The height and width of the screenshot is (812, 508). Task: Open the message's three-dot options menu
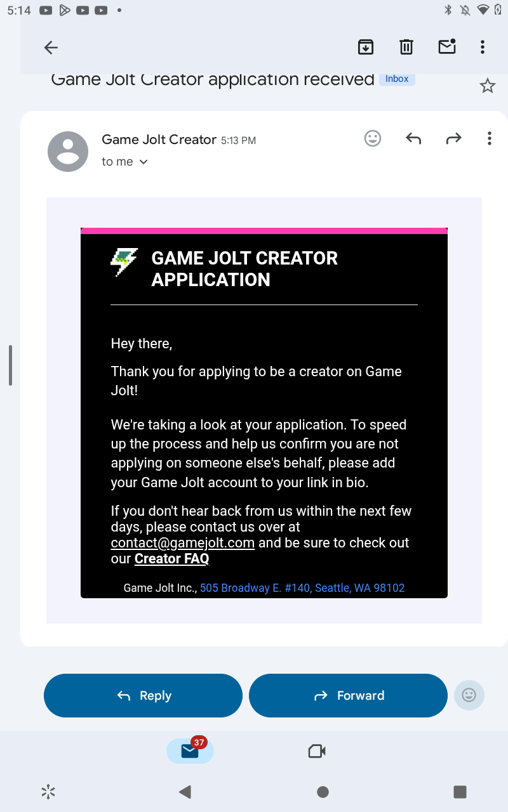489,138
